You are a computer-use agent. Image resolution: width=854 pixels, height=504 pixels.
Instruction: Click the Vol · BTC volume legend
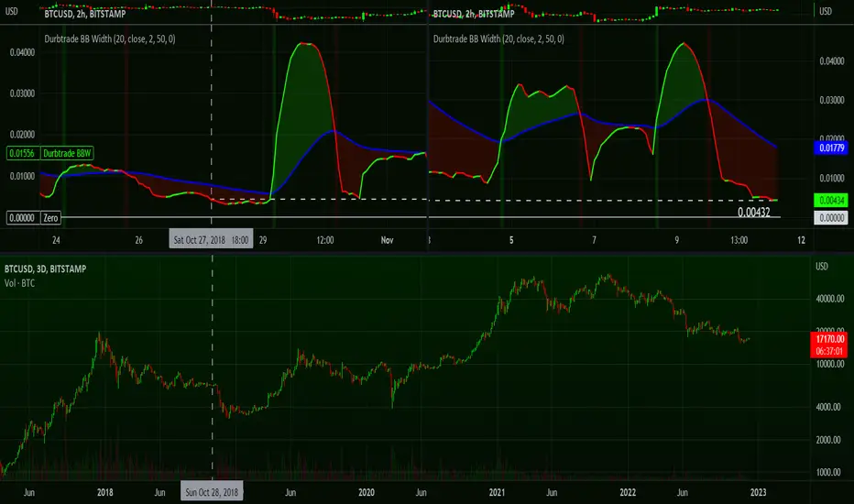19,283
